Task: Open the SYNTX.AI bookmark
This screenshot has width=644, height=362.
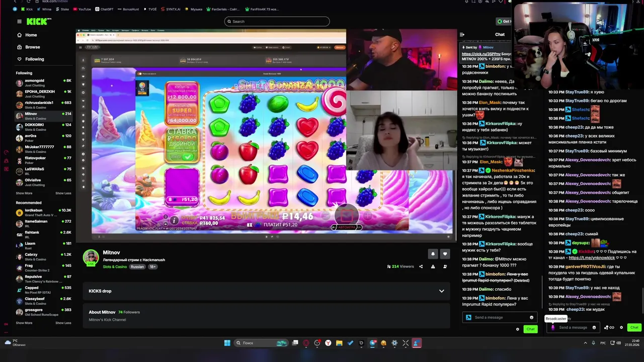Action: click(171, 9)
